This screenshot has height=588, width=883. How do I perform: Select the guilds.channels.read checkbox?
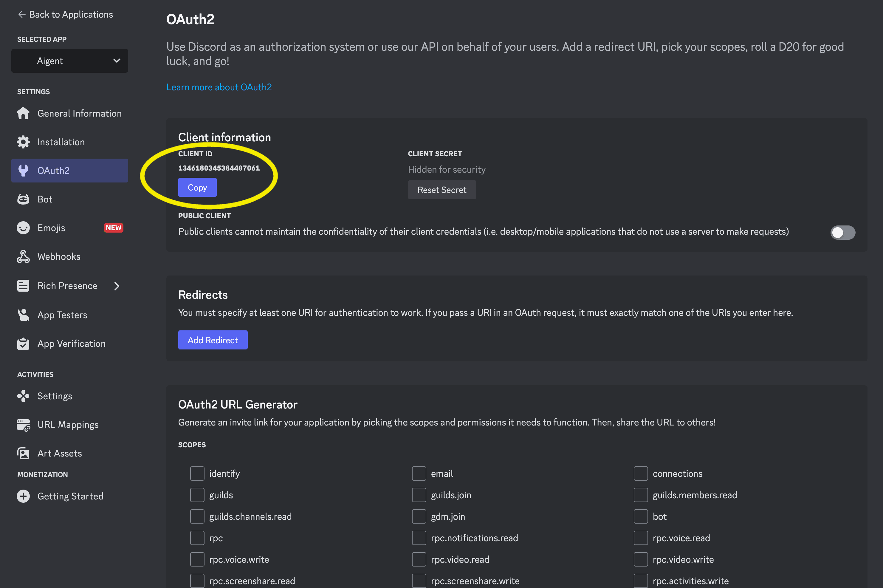197,516
